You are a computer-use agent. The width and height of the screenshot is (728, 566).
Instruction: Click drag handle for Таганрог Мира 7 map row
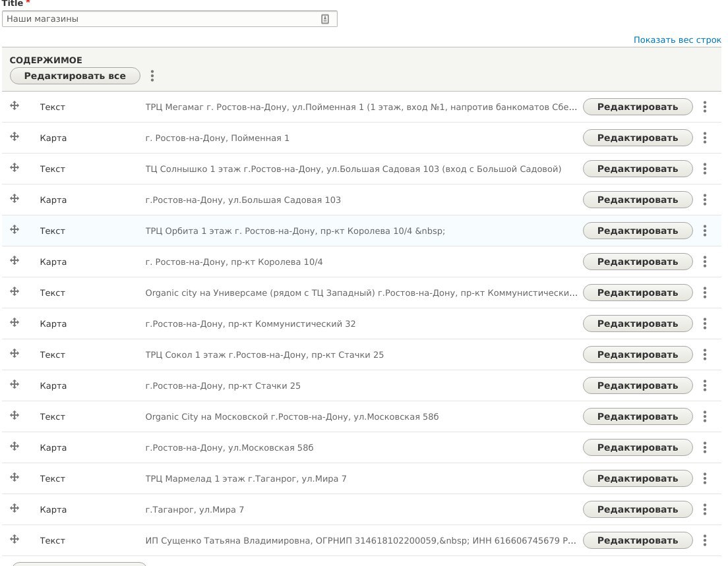15,508
